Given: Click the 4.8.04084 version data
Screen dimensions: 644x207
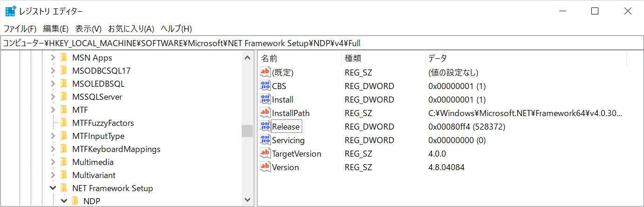Looking at the screenshot, I should (x=446, y=167).
